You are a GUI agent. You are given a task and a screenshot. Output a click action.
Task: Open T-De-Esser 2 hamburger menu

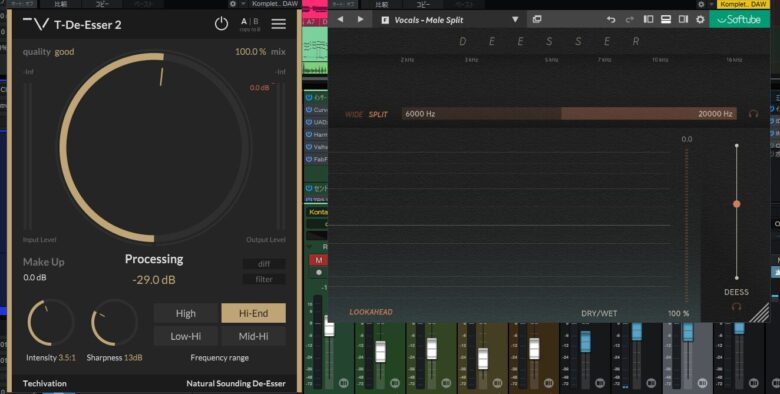point(279,23)
